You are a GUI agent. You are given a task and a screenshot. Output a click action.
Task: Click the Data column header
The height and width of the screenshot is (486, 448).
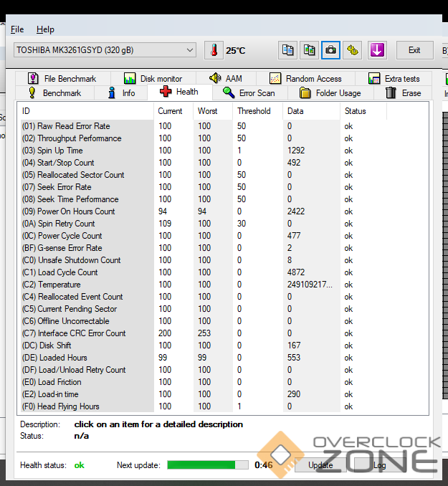tap(312, 111)
